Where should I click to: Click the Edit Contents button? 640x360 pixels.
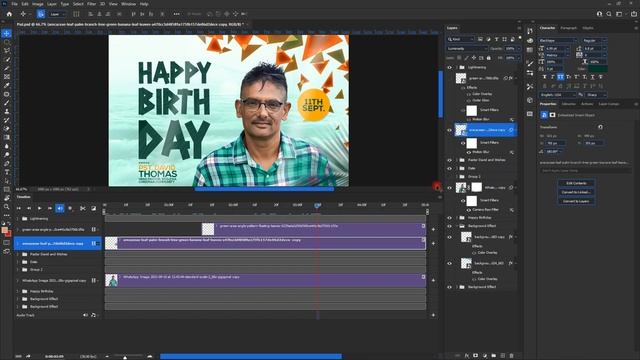(576, 183)
